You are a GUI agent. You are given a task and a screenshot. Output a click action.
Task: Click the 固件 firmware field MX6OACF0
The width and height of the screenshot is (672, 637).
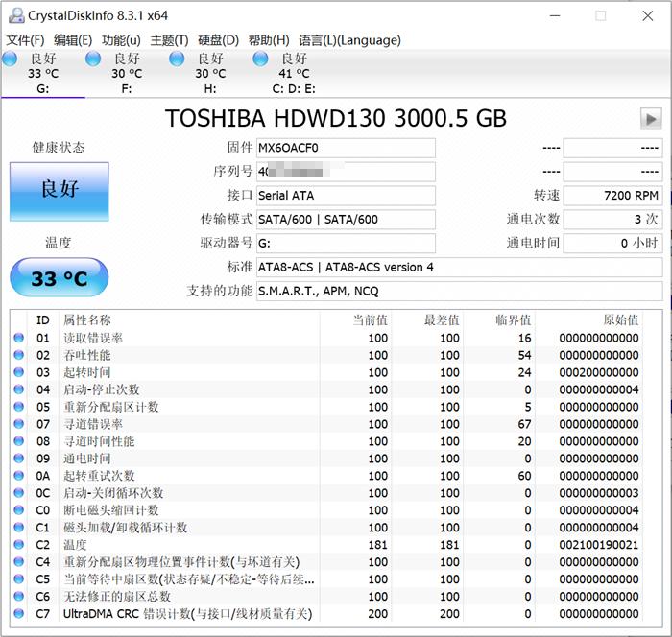(x=345, y=148)
